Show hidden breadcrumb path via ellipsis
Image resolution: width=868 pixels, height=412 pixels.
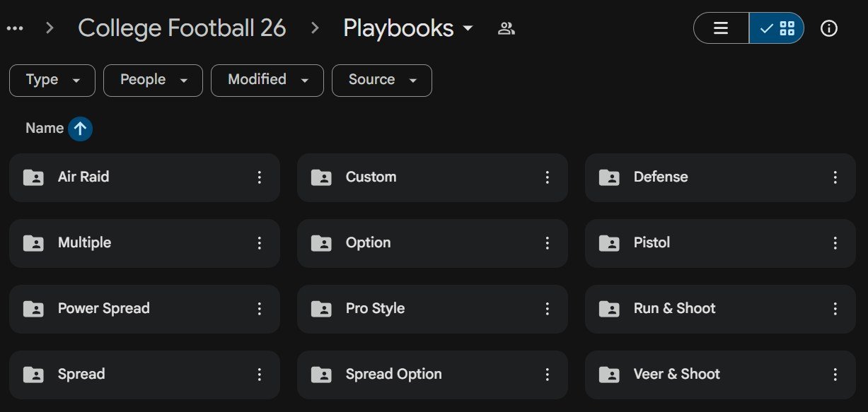[15, 28]
